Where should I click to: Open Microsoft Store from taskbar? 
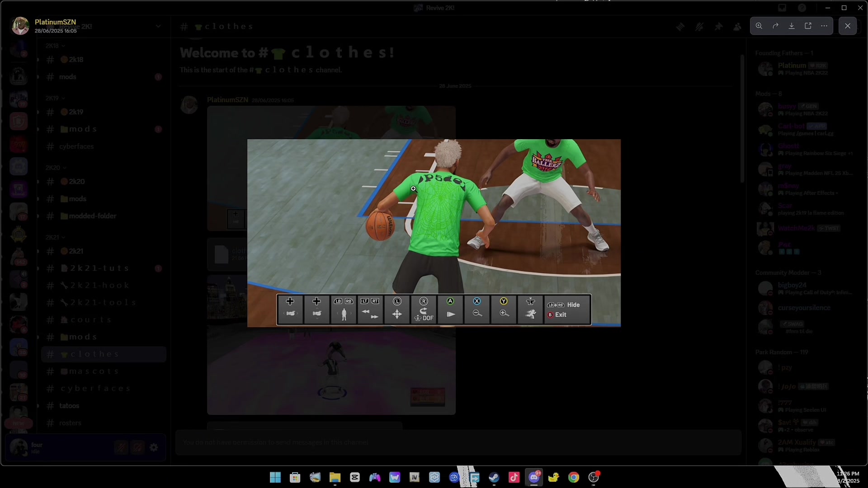295,477
